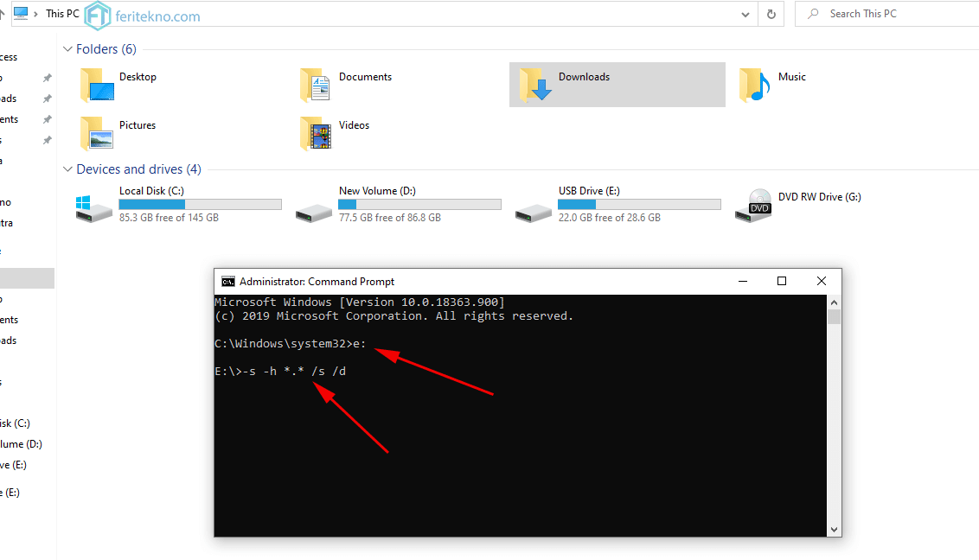The width and height of the screenshot is (979, 560).
Task: Collapse the Devices and drives (4) group
Action: (67, 169)
